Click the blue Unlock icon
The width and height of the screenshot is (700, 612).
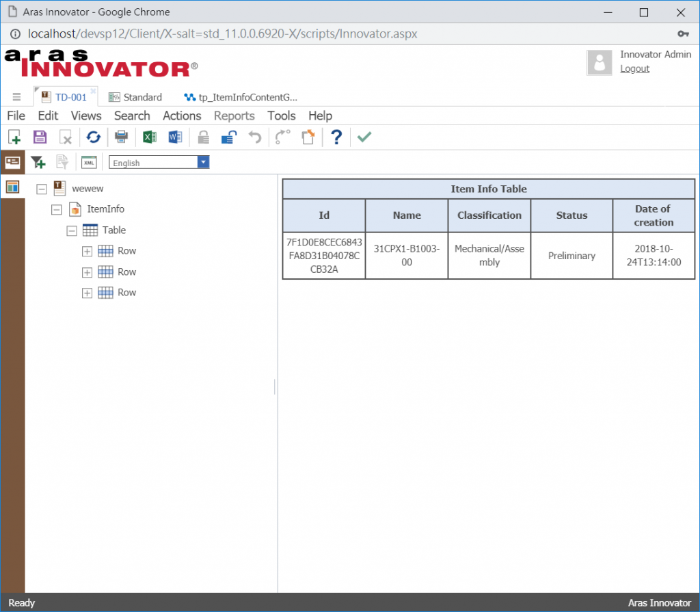pos(229,137)
